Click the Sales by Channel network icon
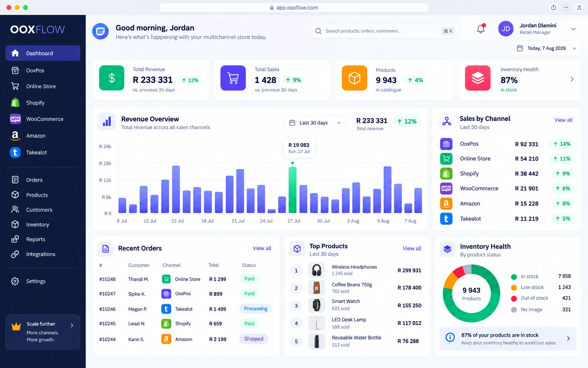The image size is (588, 368). [x=447, y=121]
